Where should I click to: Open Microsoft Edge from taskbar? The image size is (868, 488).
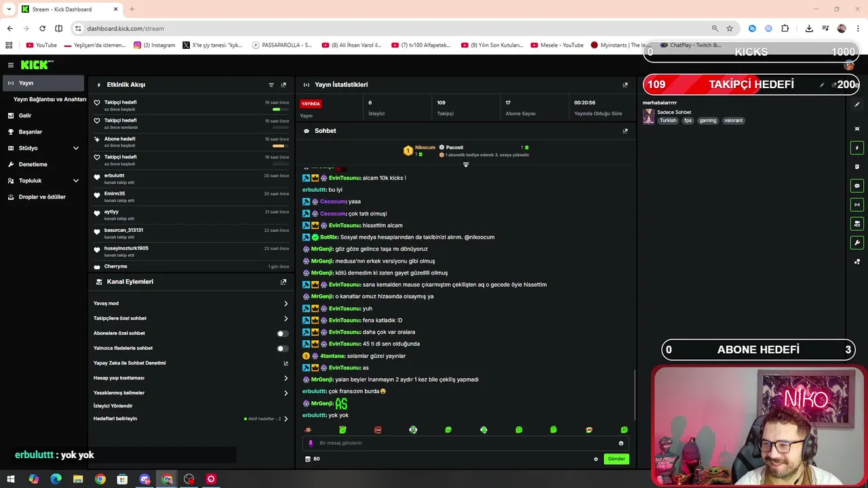point(56,479)
